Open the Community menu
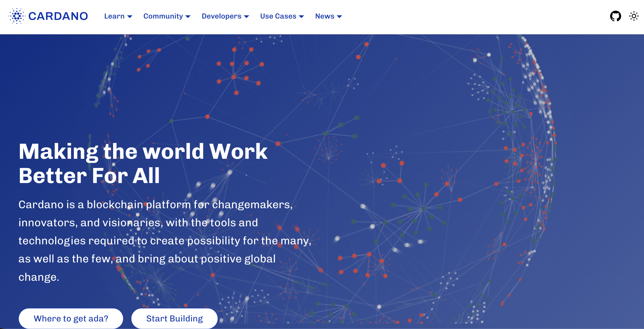This screenshot has height=329, width=644. [163, 16]
